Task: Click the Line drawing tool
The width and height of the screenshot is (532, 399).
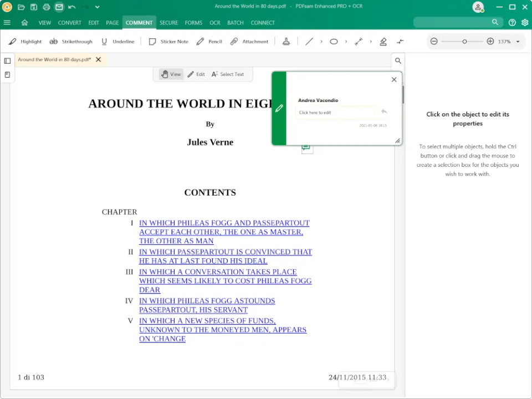Action: 309,42
